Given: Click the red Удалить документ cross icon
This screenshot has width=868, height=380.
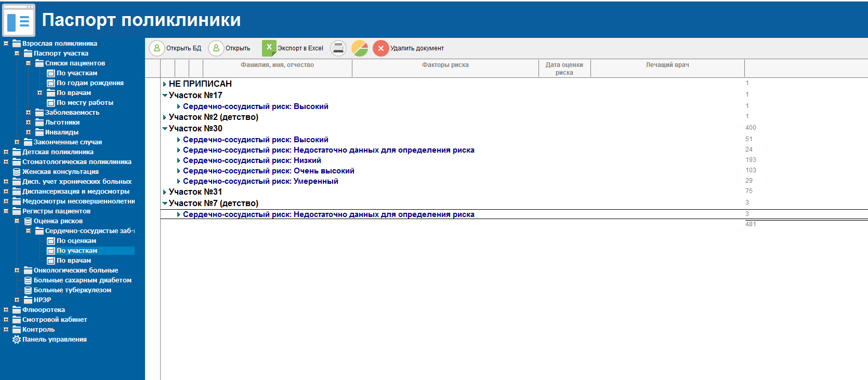Looking at the screenshot, I should (380, 48).
